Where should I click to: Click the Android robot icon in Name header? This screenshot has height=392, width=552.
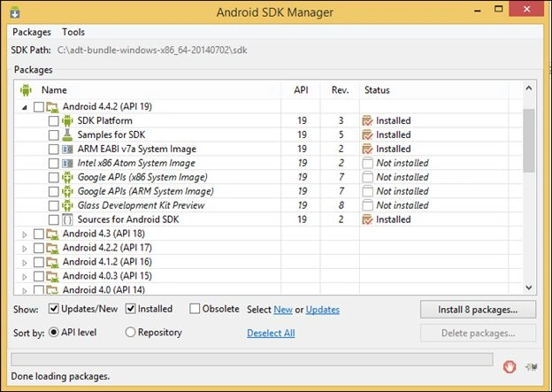(x=26, y=90)
